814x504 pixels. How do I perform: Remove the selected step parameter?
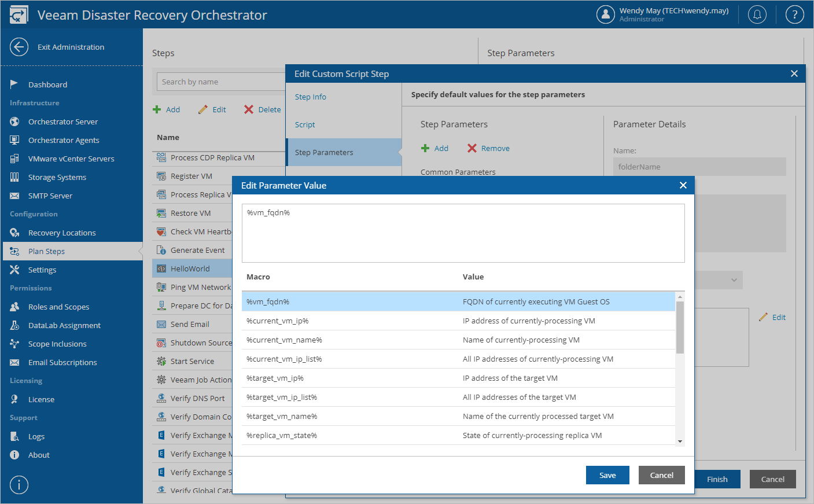click(489, 148)
